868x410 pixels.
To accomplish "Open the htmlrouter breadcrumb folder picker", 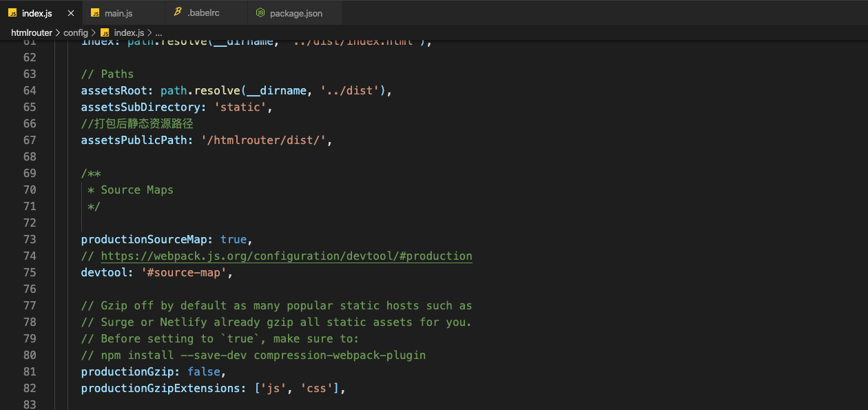I will (32, 32).
